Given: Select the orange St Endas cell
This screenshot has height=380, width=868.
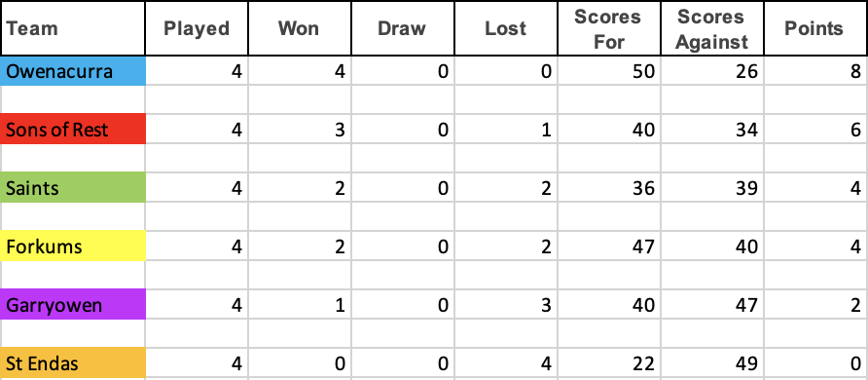Looking at the screenshot, I should (73, 362).
